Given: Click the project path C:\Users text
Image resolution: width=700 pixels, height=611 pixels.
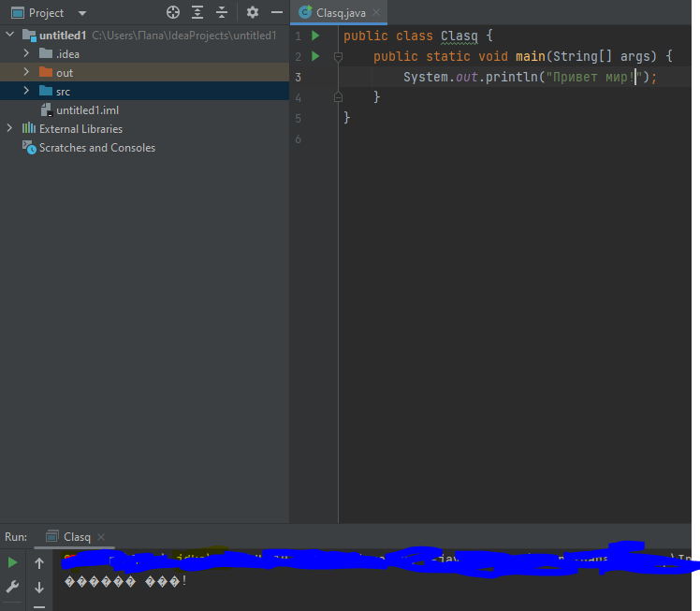Looking at the screenshot, I should (x=184, y=36).
